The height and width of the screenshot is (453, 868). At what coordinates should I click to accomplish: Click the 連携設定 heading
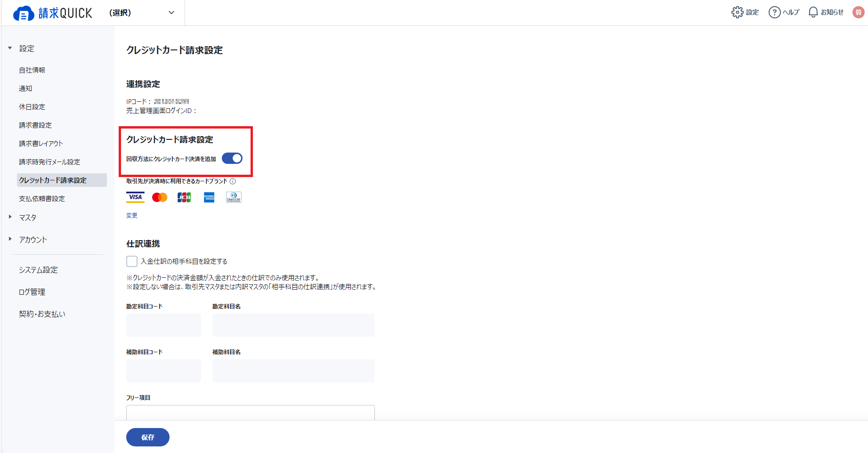(x=143, y=84)
